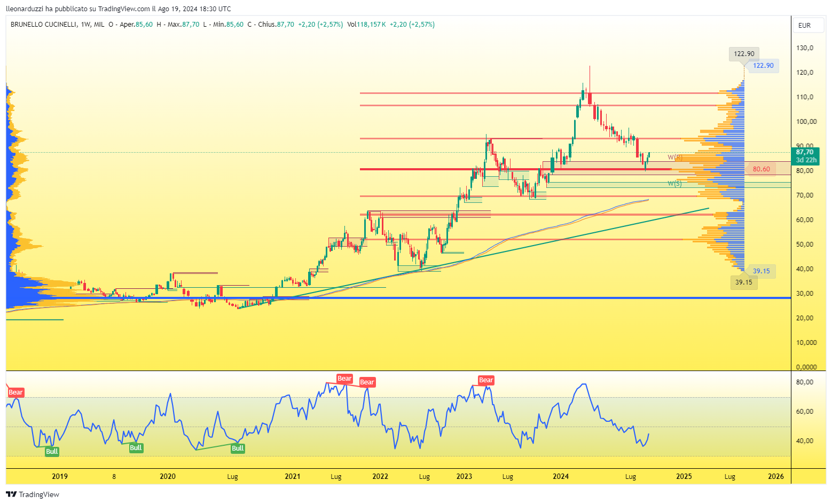Click the 2019 year on the time axis
Screen dimensions: 832x504
coord(60,476)
